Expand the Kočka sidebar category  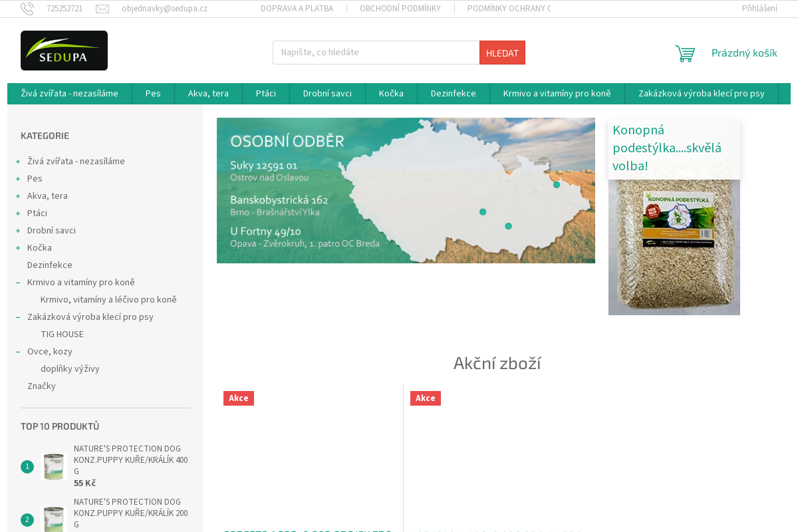(x=18, y=248)
